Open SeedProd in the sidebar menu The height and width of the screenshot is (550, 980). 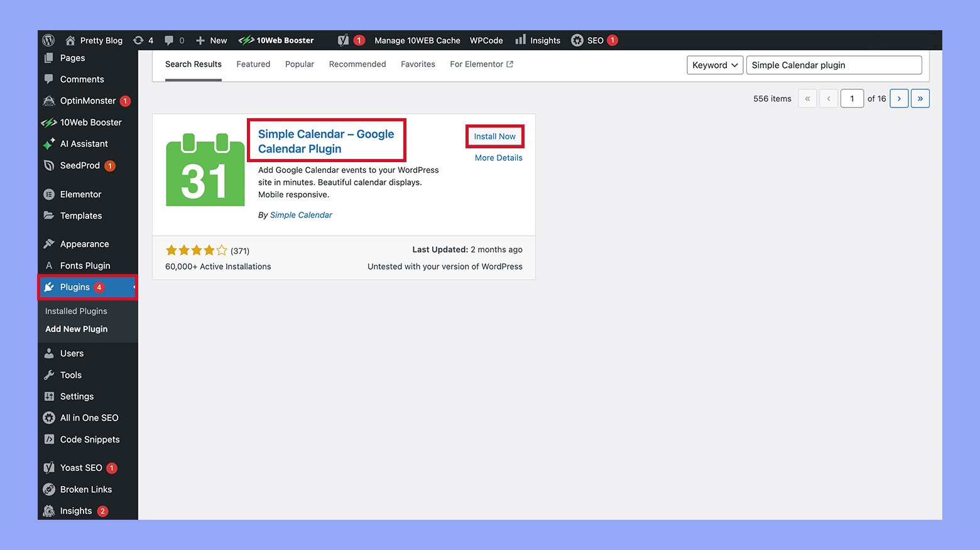click(79, 165)
